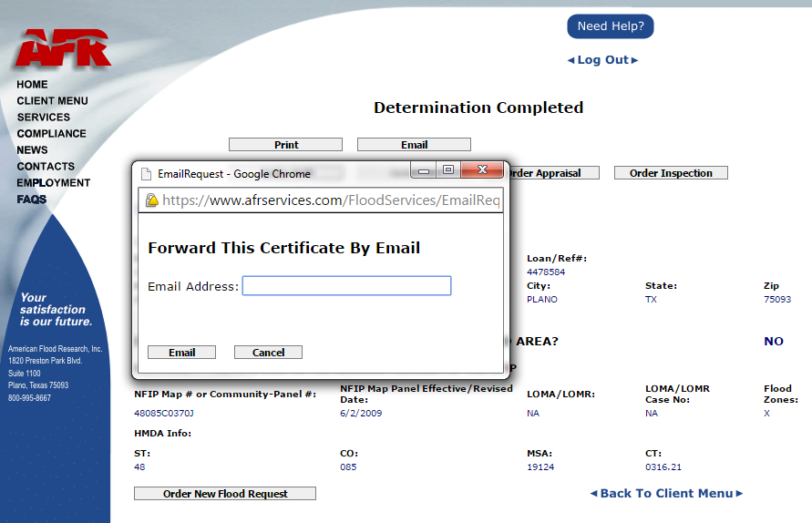Minimize the EmailRequest popup window
Image resolution: width=812 pixels, height=523 pixels.
click(424, 170)
